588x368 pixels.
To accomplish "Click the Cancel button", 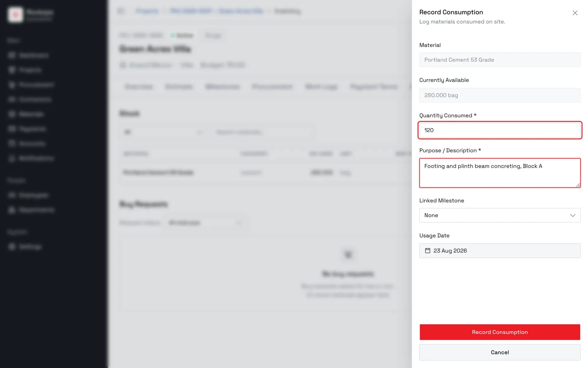I will point(500,352).
